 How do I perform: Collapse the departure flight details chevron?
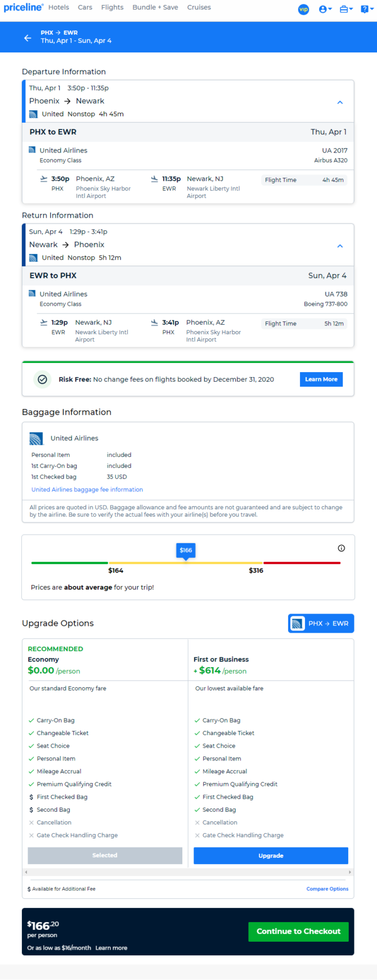[x=340, y=102]
